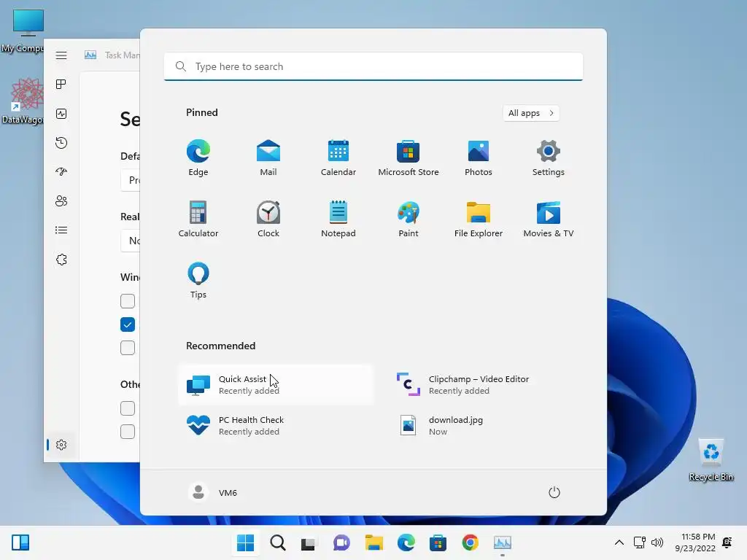Image resolution: width=747 pixels, height=560 pixels.
Task: Show hidden system tray icons
Action: [x=619, y=542]
